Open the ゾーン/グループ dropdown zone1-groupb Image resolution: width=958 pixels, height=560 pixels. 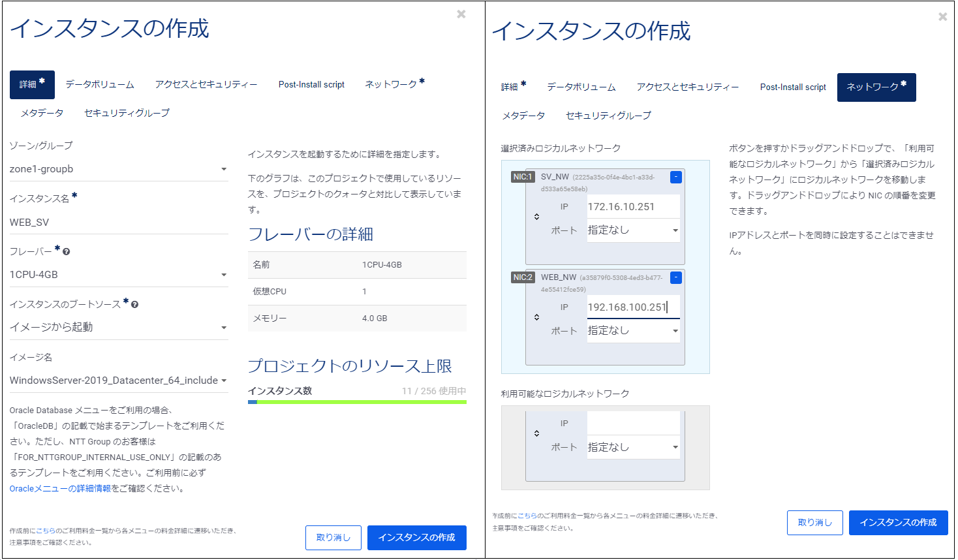click(x=119, y=169)
